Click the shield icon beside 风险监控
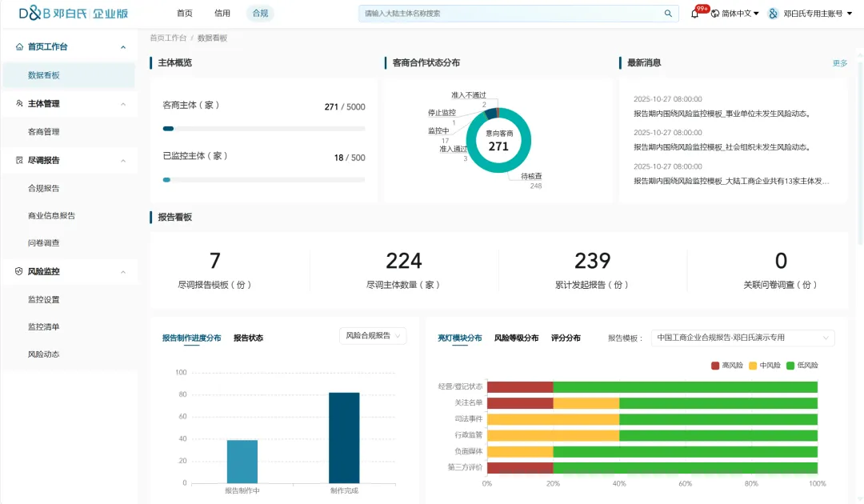This screenshot has height=504, width=864. pos(19,271)
